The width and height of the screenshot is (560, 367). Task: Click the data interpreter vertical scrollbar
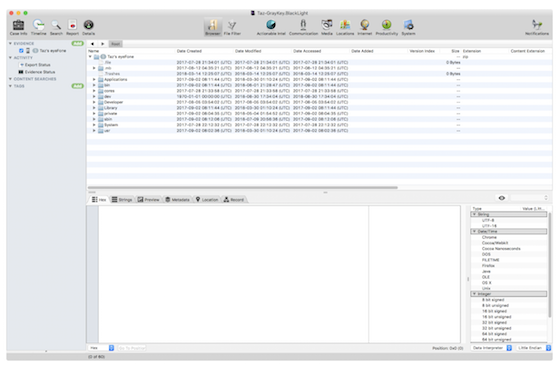pyautogui.click(x=550, y=265)
